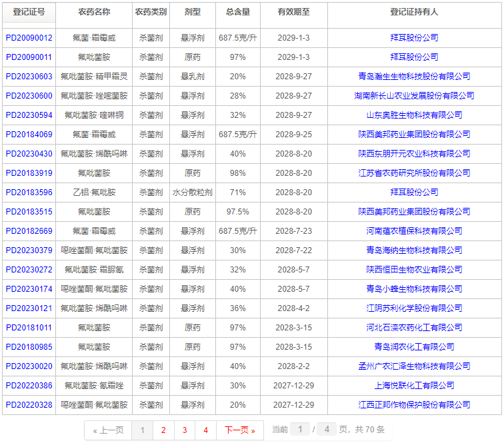This screenshot has width=504, height=445.
Task: Open holder 青岛润农化工有限公司
Action: [414, 347]
